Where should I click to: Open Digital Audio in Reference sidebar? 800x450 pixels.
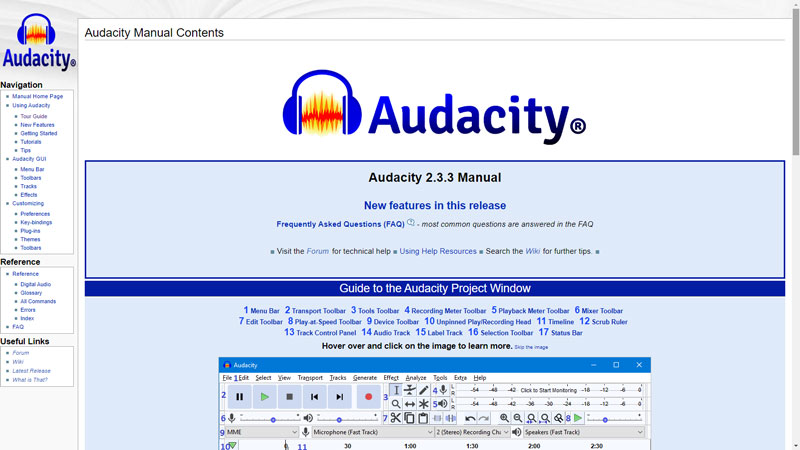coord(36,284)
